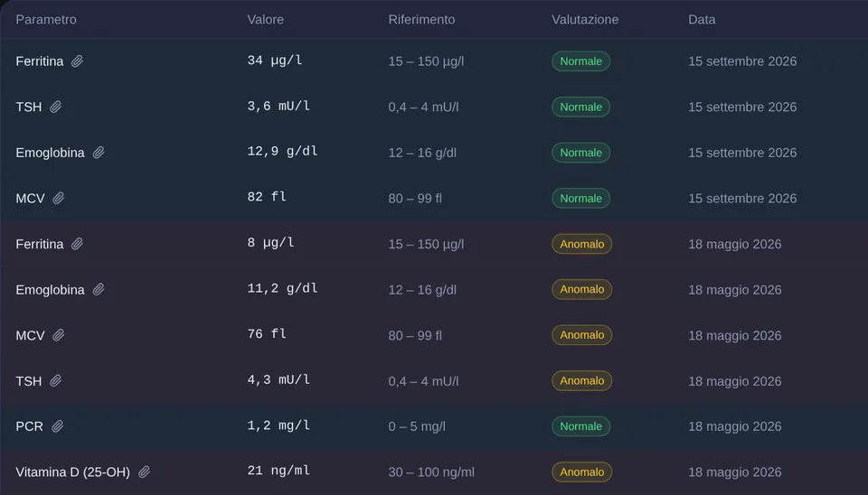
Task: Click Anomalo badge for Vitamina D
Action: point(581,472)
